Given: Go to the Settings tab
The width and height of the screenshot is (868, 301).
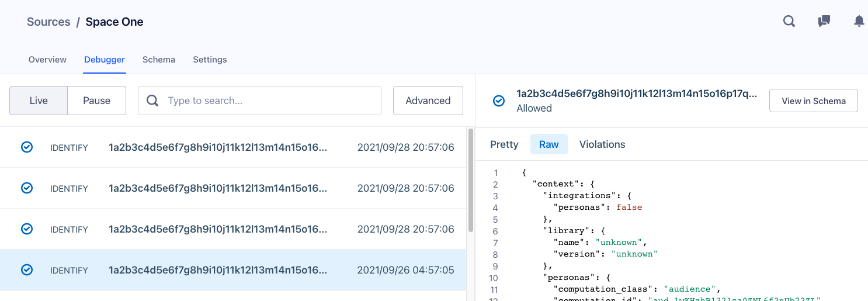Looking at the screenshot, I should click(x=210, y=60).
